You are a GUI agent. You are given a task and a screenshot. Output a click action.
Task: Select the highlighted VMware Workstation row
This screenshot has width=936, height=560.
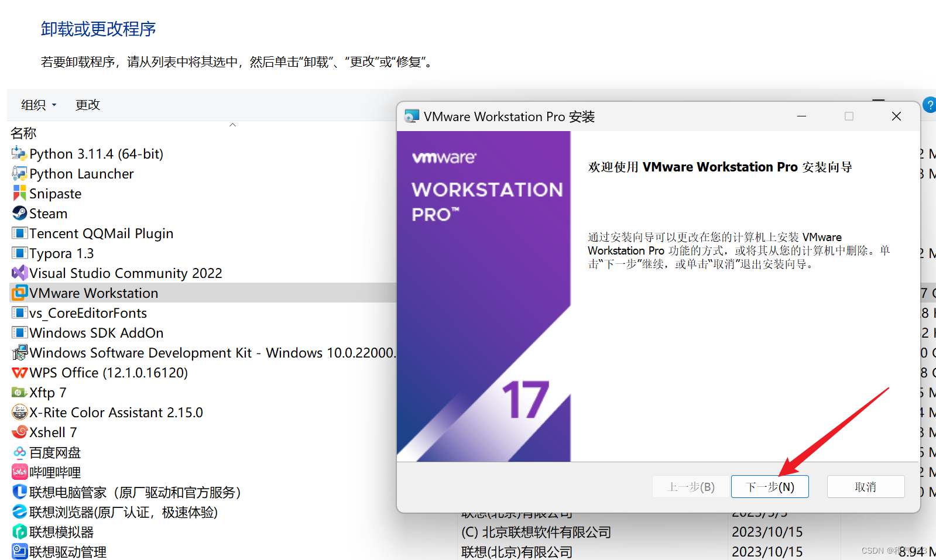click(x=203, y=293)
